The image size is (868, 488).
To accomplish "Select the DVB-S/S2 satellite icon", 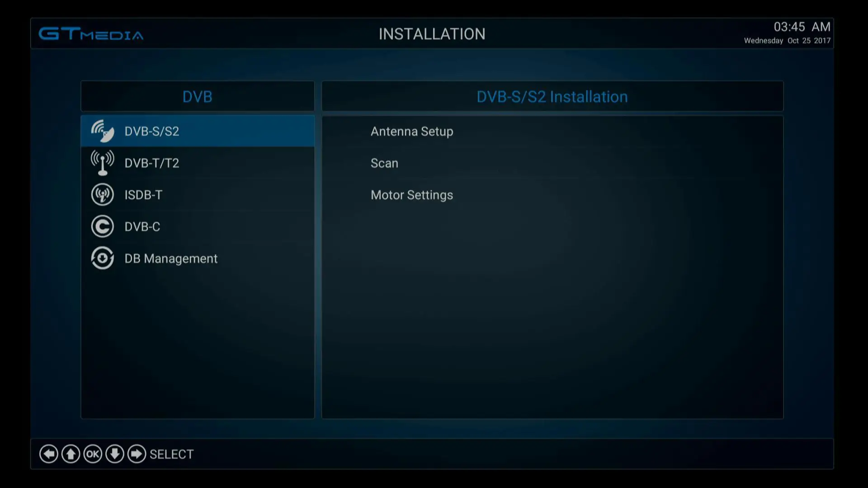I will (102, 131).
